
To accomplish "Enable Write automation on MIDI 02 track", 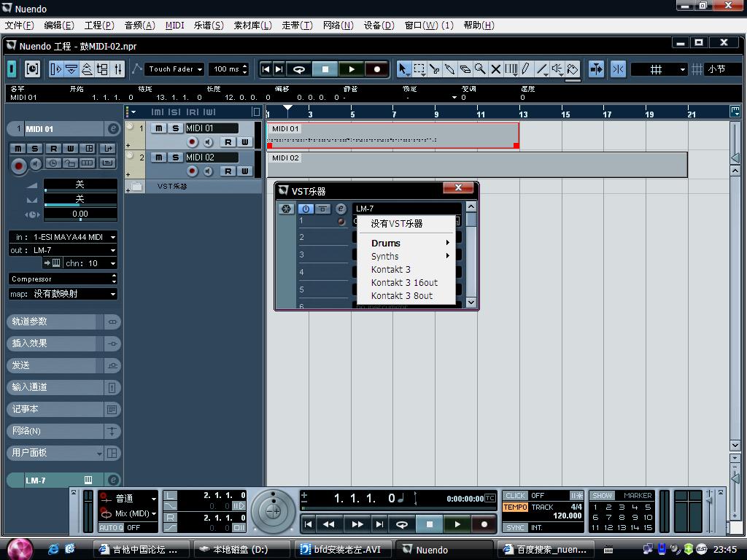I will point(244,171).
